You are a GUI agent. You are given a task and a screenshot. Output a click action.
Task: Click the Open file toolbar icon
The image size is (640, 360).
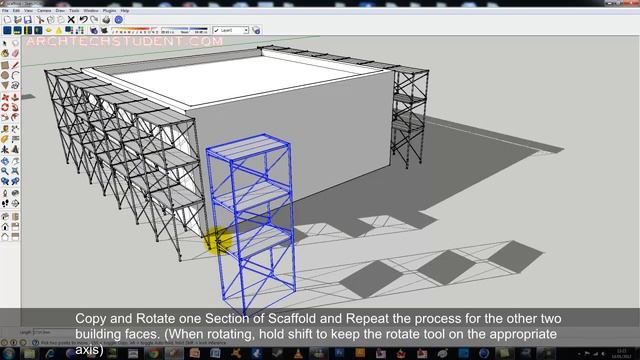(x=18, y=20)
